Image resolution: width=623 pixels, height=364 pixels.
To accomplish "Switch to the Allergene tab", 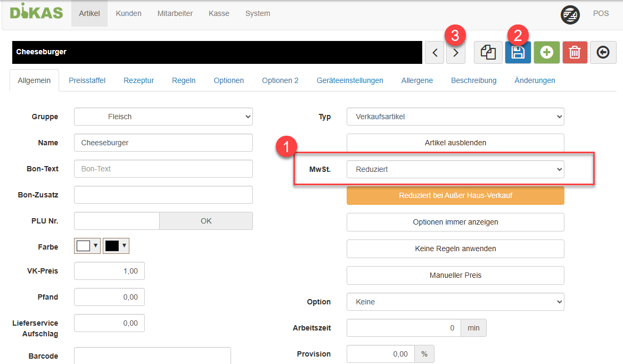I will [417, 80].
